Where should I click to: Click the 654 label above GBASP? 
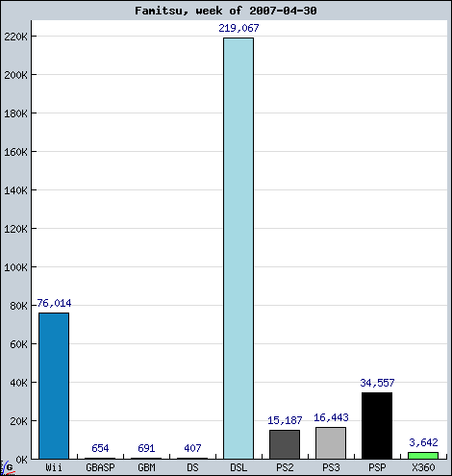pos(100,448)
